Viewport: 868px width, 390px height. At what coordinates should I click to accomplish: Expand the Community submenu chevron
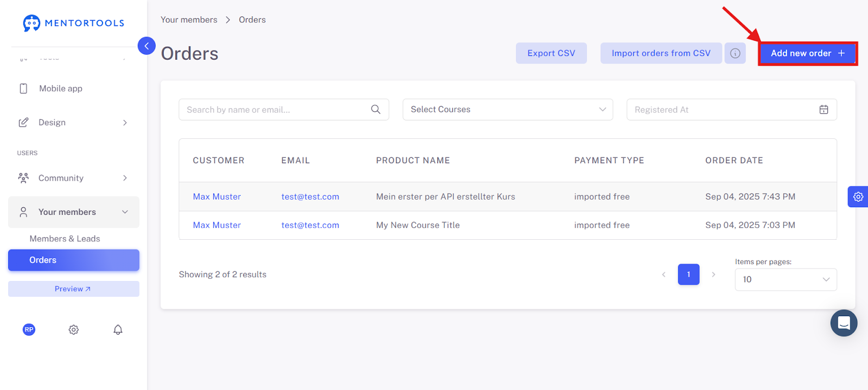pos(125,178)
